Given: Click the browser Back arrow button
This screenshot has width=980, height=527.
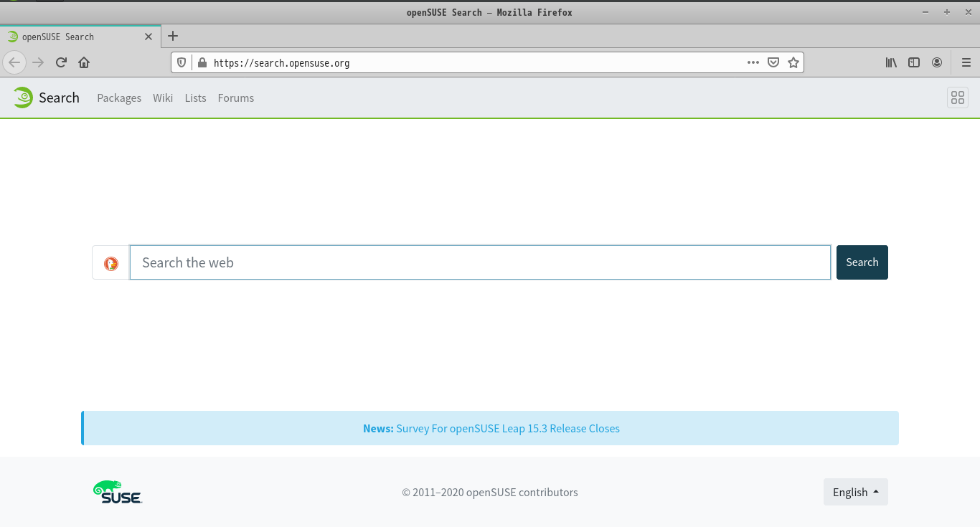Looking at the screenshot, I should coord(14,62).
